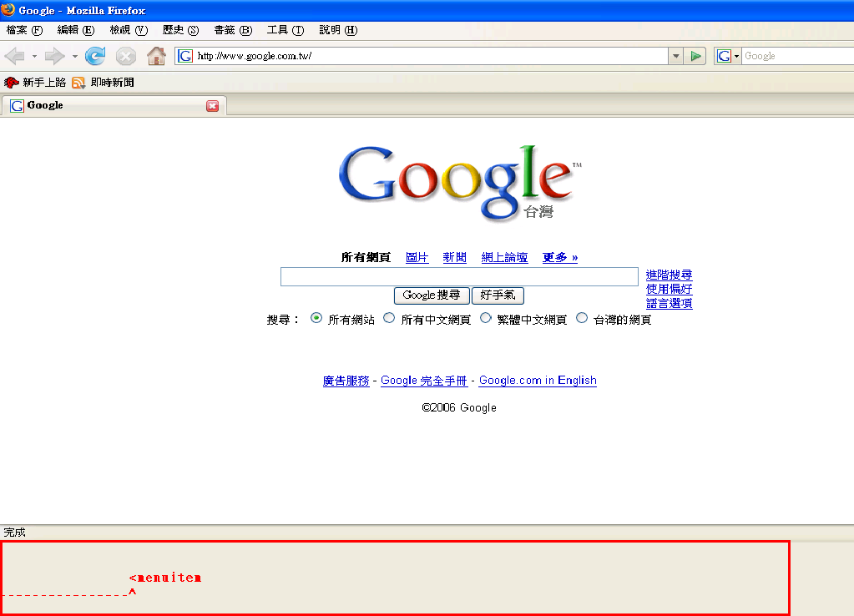Click the Firefox logo in title bar

(x=8, y=9)
